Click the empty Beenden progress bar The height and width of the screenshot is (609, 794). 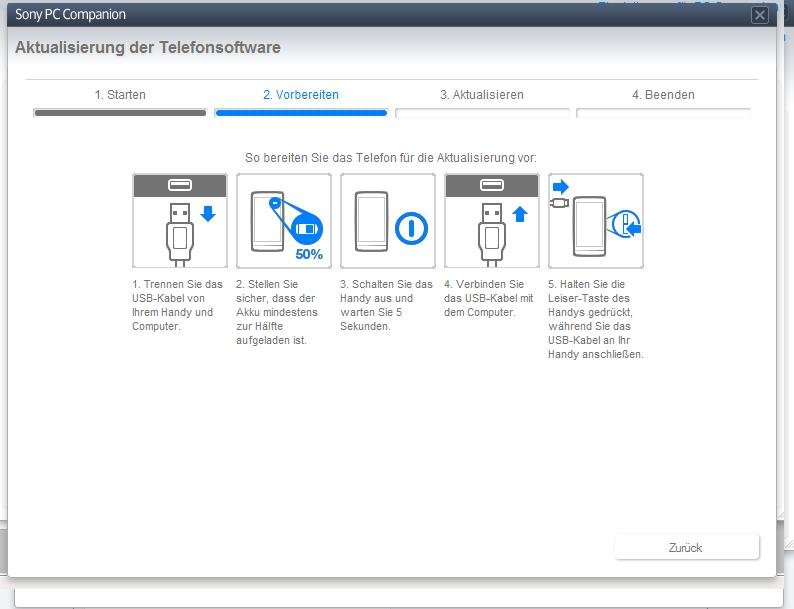(x=663, y=113)
